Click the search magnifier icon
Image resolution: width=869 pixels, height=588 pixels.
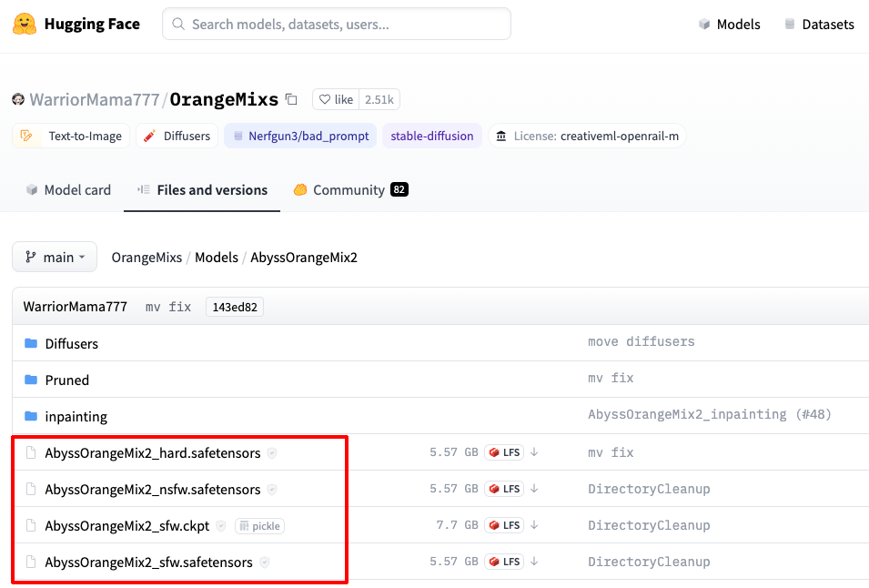pos(178,24)
